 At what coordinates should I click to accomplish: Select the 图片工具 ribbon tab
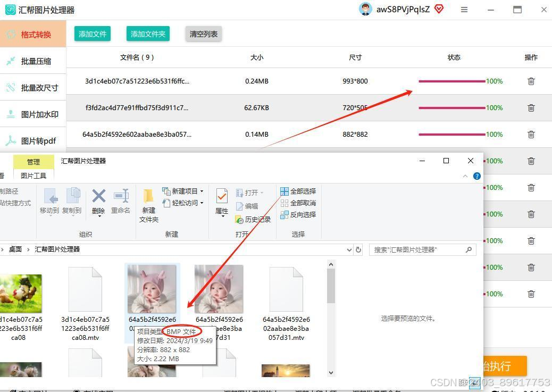tap(34, 176)
